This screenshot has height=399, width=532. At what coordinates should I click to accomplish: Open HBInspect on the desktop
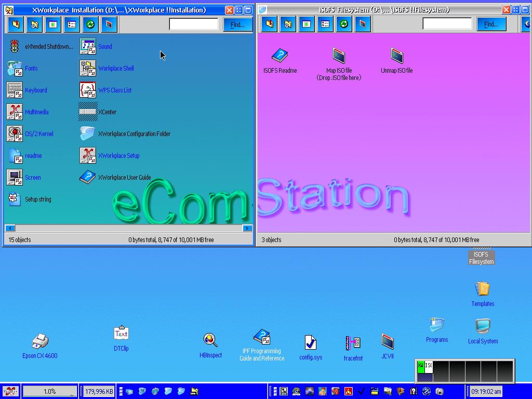pos(210,341)
